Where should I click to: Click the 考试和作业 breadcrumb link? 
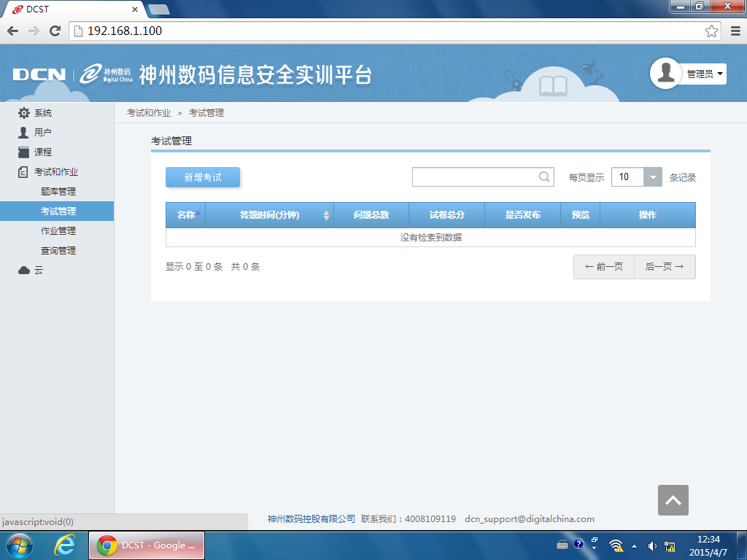[149, 113]
